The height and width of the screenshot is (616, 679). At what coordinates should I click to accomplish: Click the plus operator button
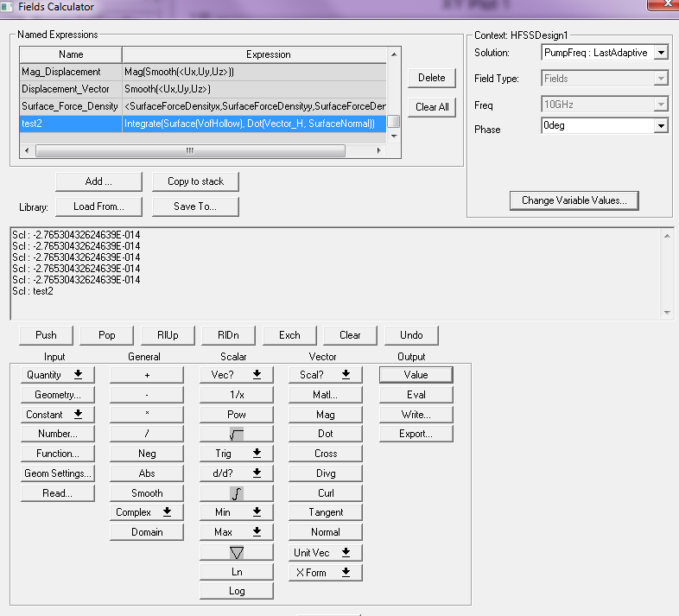[147, 375]
